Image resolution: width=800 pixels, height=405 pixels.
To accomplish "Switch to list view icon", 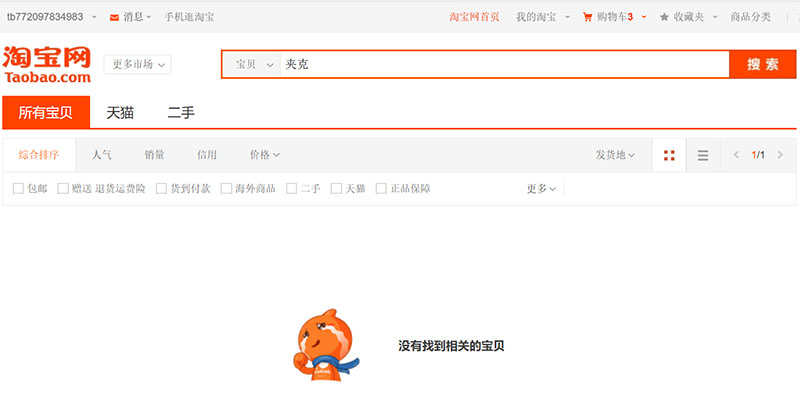I will [x=703, y=155].
